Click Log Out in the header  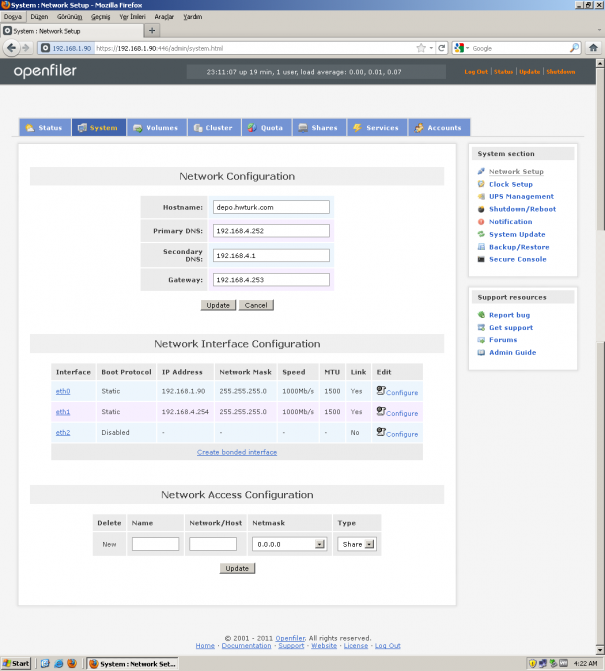(476, 72)
